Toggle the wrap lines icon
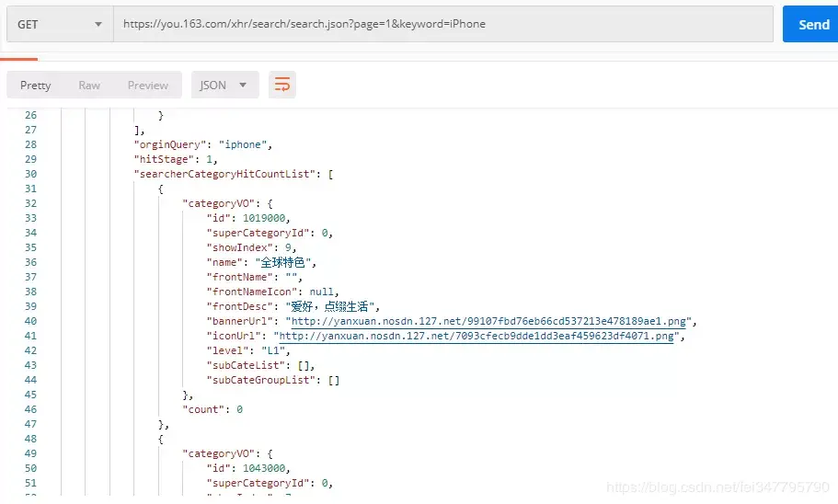Screen dimensions: 838x504 pyautogui.click(x=282, y=85)
